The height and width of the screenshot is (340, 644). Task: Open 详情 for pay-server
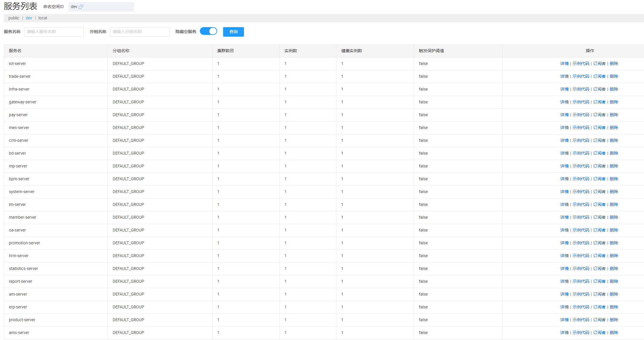coord(564,115)
